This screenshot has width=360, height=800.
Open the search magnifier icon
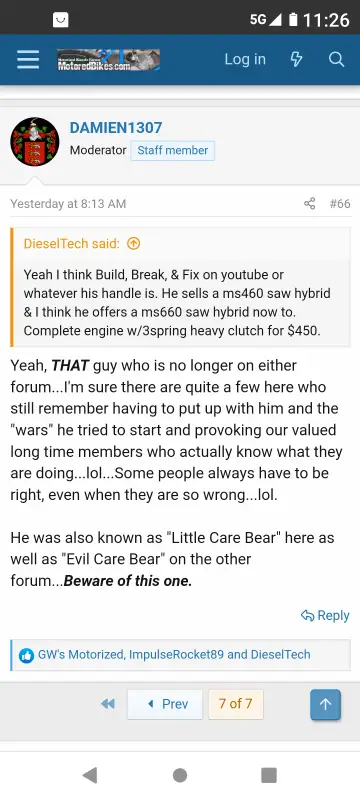pos(336,60)
